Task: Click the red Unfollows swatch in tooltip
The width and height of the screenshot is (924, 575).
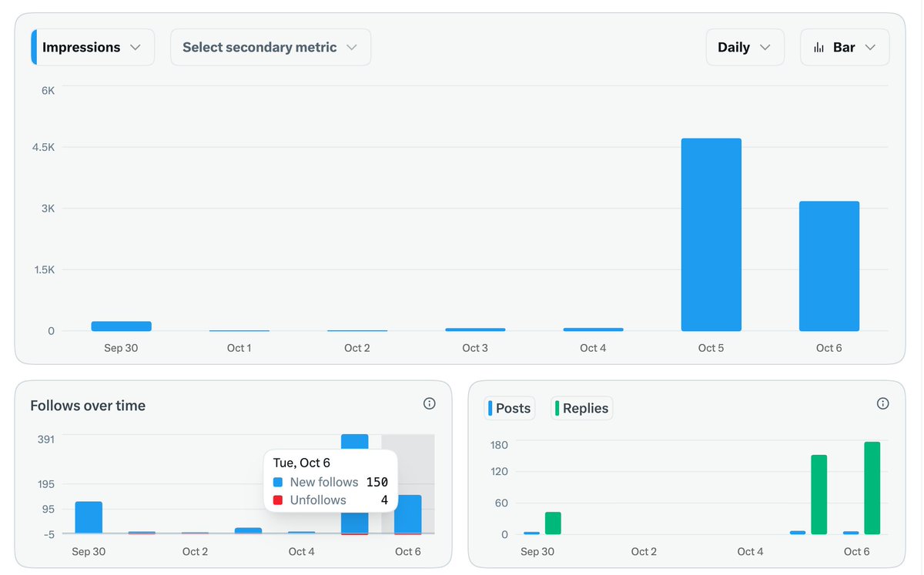Action: (x=278, y=500)
